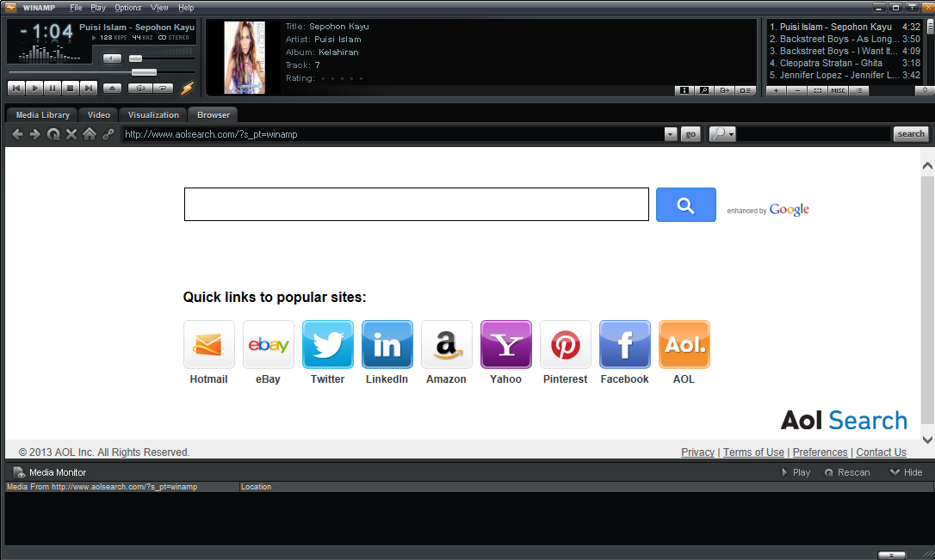Go back in the Winamp browser
Screen dimensions: 935x560
tap(17, 134)
